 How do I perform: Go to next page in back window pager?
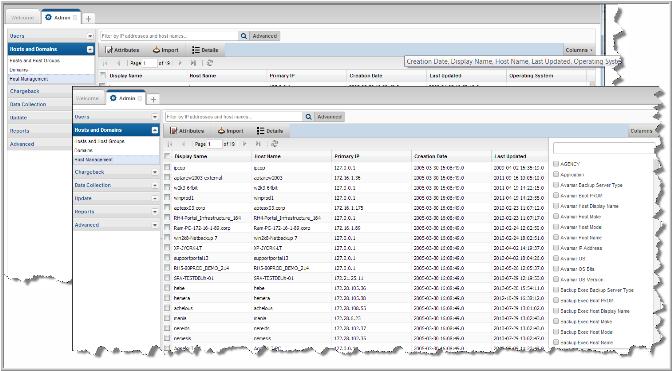tap(180, 63)
